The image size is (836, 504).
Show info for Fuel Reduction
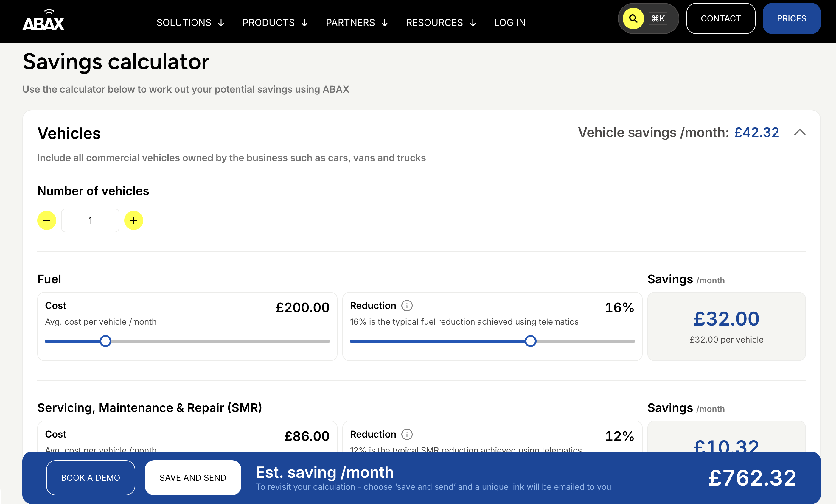pyautogui.click(x=407, y=306)
